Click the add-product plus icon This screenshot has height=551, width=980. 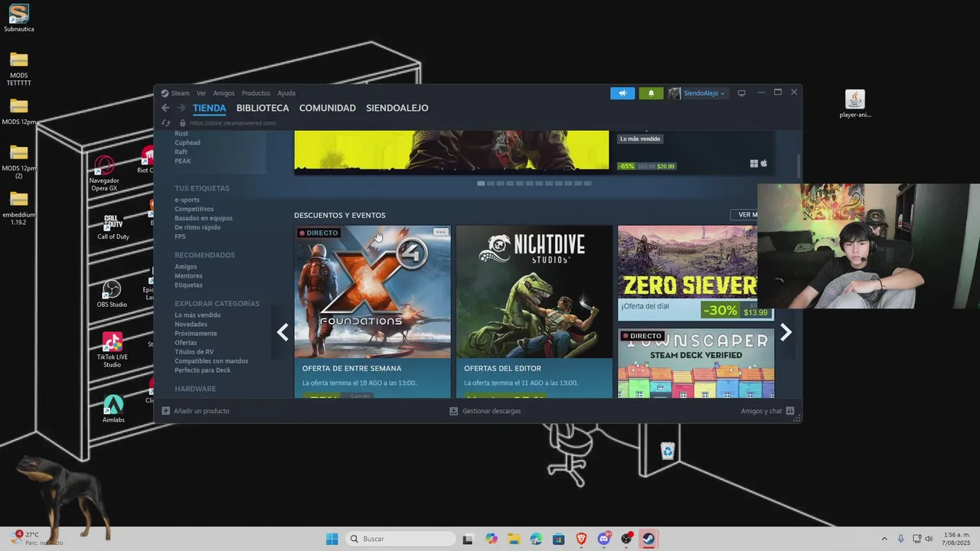point(165,411)
